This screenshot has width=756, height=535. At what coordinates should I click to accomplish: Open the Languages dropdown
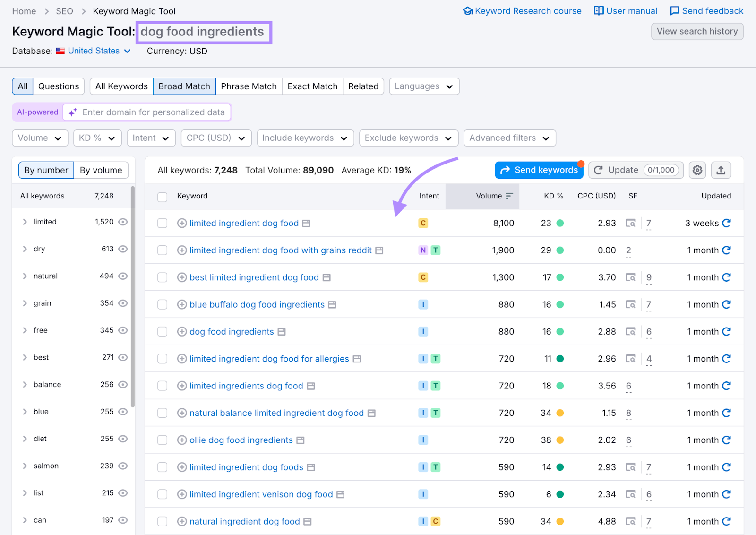[423, 86]
